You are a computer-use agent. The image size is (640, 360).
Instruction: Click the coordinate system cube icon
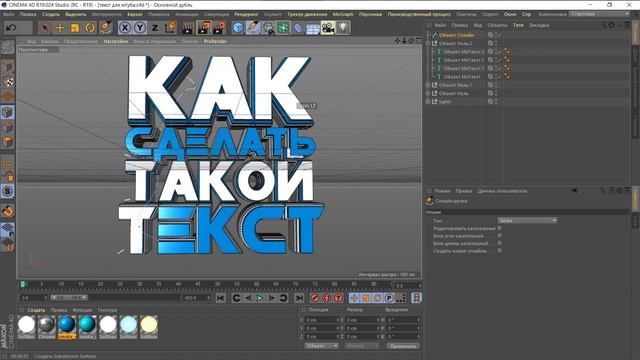(170, 28)
